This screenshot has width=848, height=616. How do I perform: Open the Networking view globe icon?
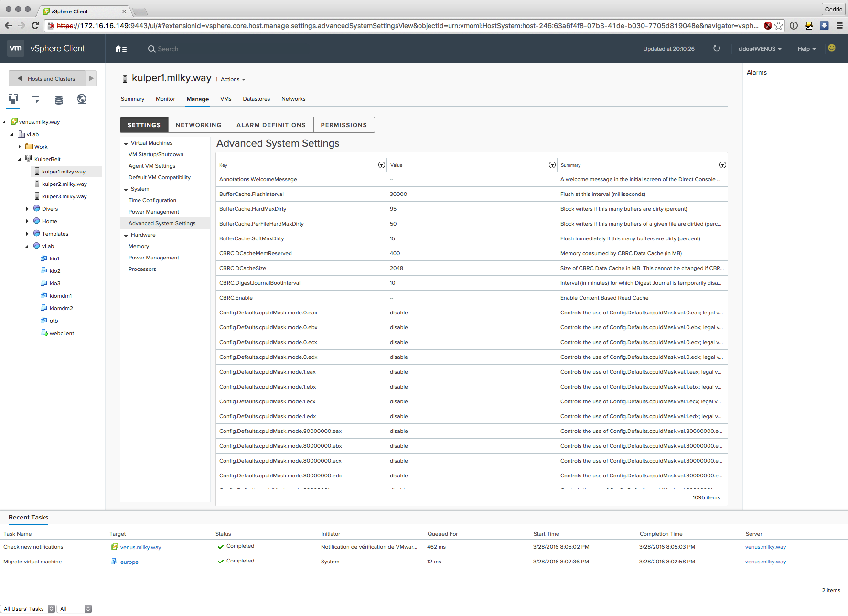(x=82, y=99)
